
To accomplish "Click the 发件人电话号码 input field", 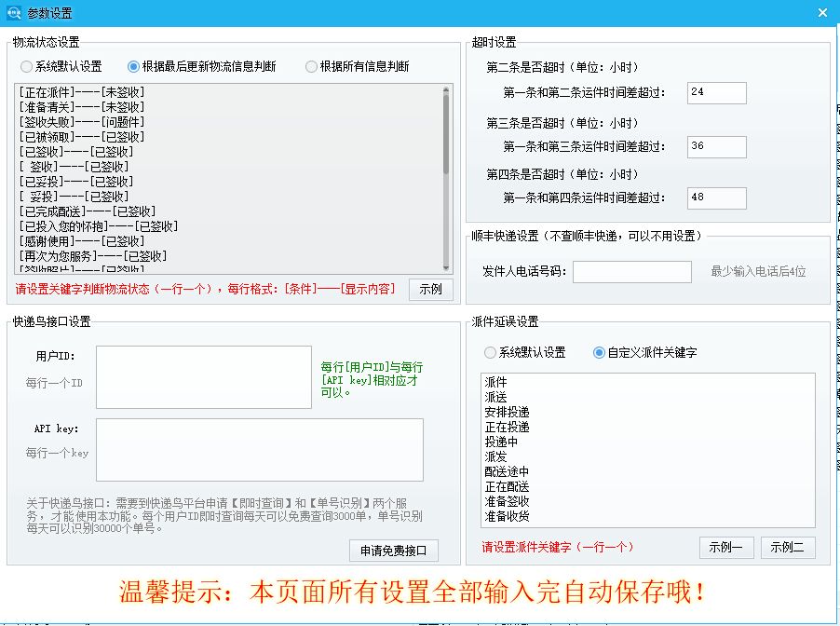I will pyautogui.click(x=632, y=272).
